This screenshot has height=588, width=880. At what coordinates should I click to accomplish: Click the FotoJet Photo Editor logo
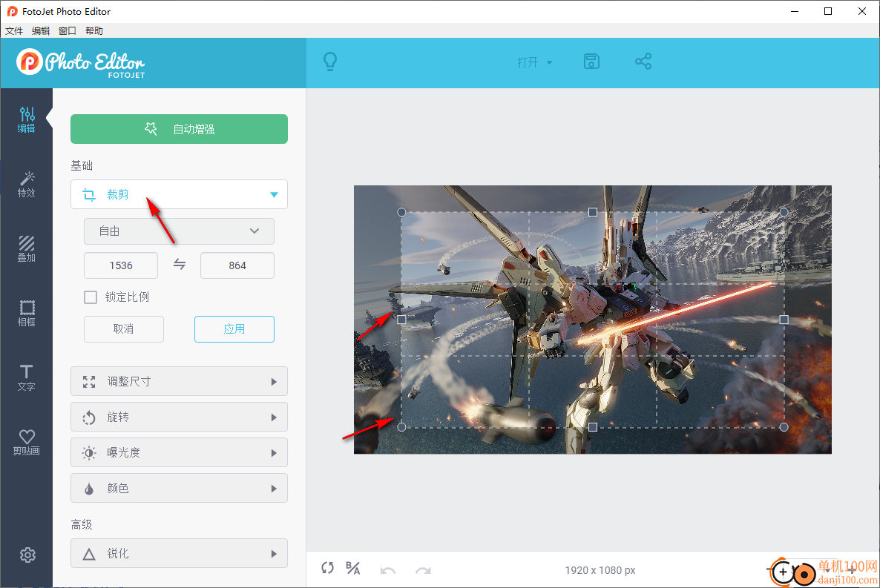(x=81, y=63)
